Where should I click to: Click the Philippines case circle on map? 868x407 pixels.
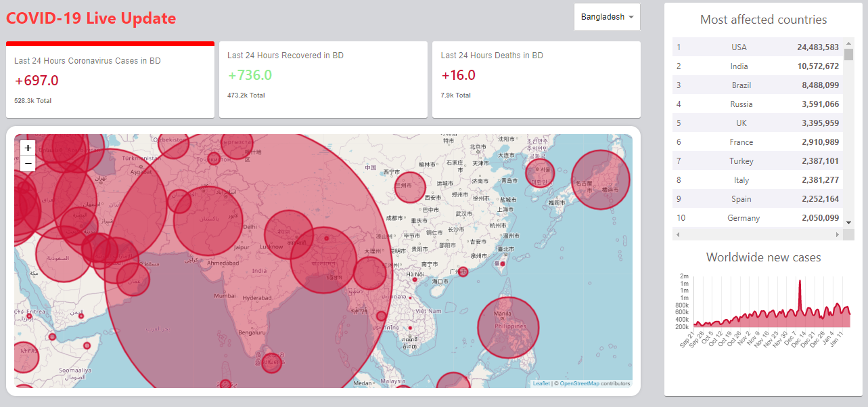508,328
